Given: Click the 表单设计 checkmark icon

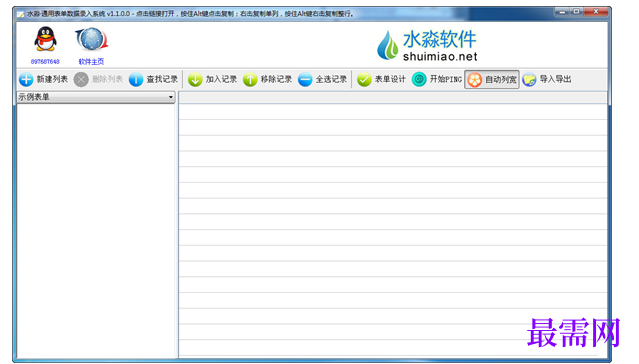Looking at the screenshot, I should click(x=364, y=79).
